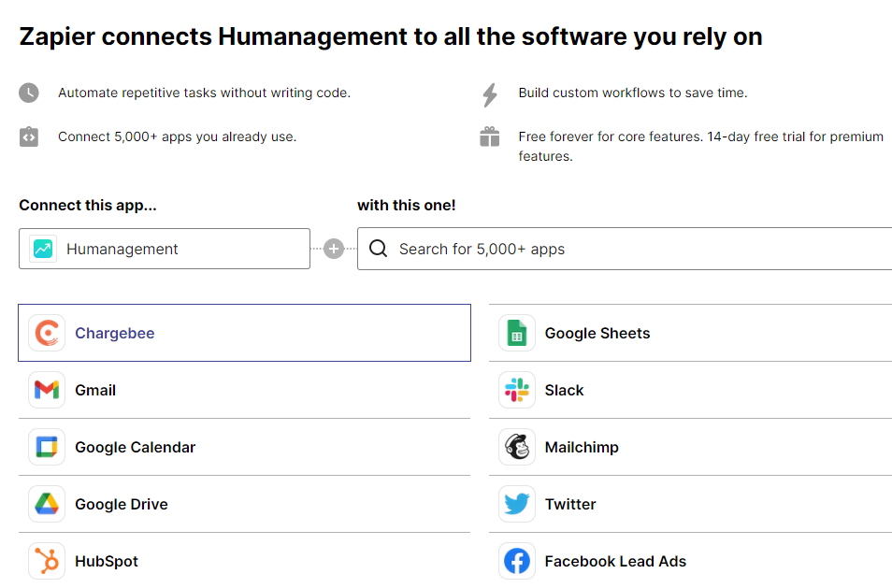Image resolution: width=892 pixels, height=588 pixels.
Task: Click the Zapier connects Humanagement heading
Action: coord(391,37)
